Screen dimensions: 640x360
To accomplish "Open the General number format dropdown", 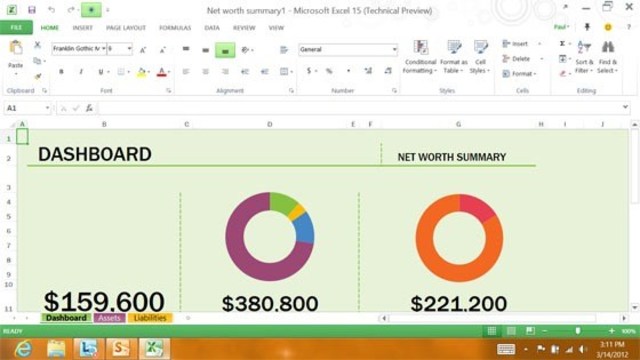I will pyautogui.click(x=394, y=49).
